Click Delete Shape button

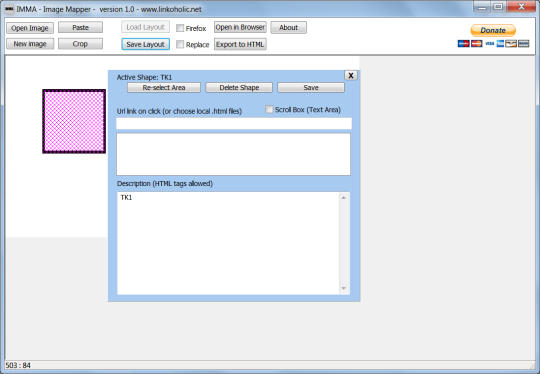pyautogui.click(x=239, y=87)
